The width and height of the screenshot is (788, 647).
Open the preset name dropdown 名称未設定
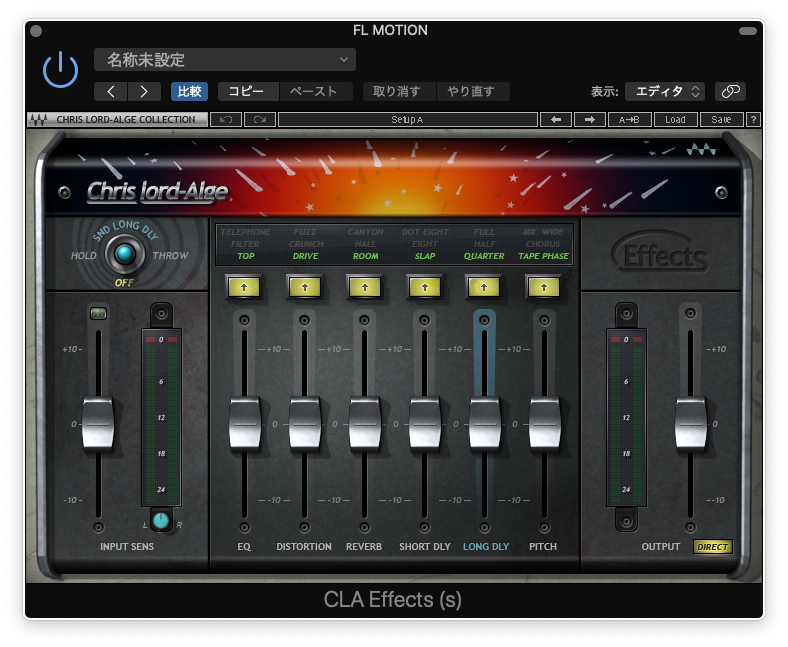click(225, 60)
